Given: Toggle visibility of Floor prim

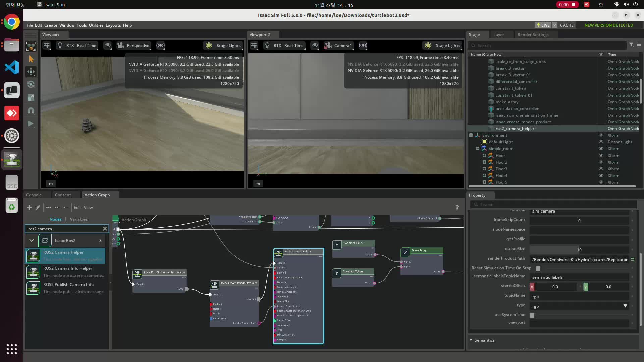Looking at the screenshot, I should [601, 155].
